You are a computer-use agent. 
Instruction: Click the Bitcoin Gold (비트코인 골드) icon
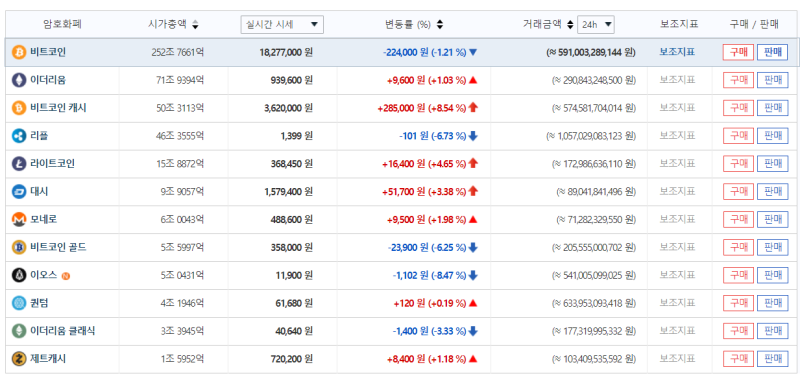pyautogui.click(x=19, y=247)
